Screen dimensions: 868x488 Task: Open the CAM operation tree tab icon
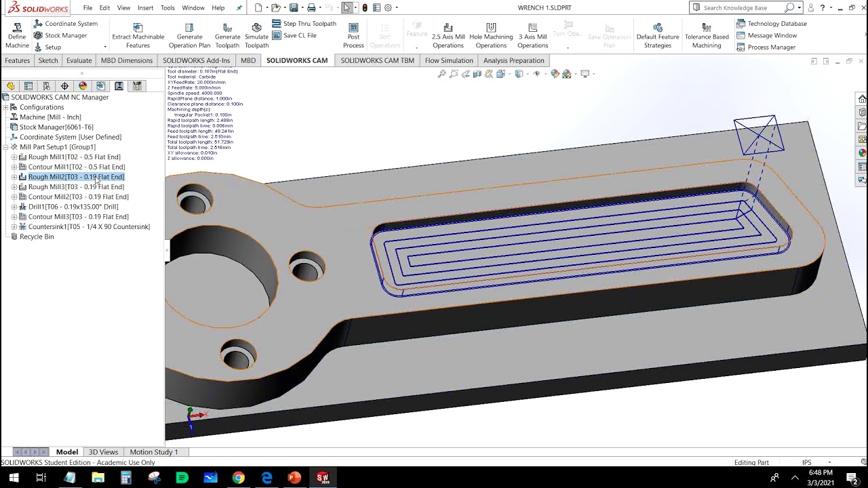pyautogui.click(x=119, y=86)
